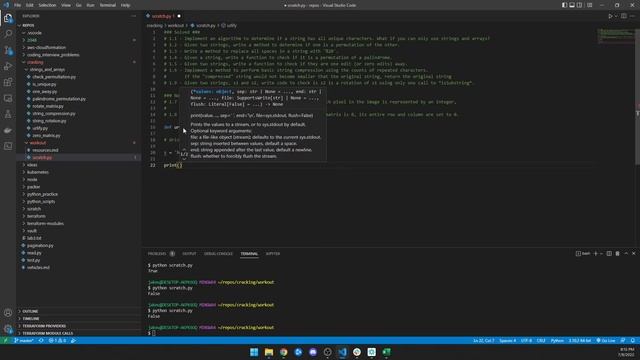The image size is (640, 360).
Task: Open File Explorer from taskbar
Action: point(269,352)
